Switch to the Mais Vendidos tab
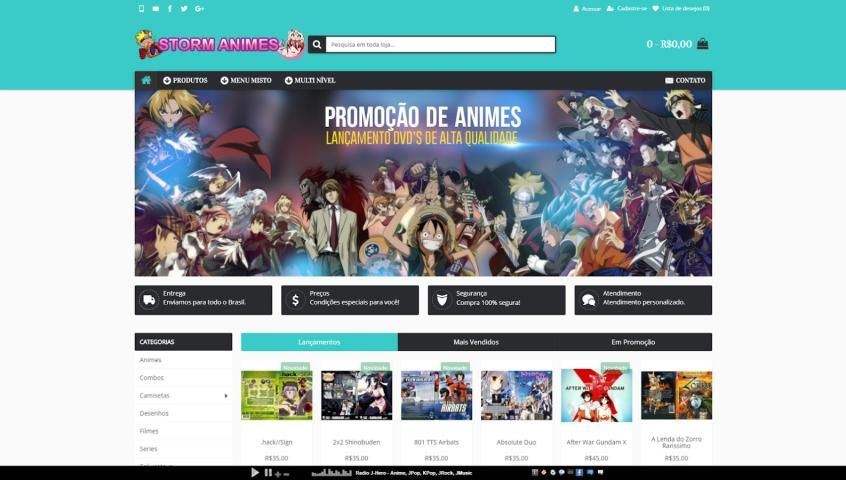This screenshot has width=846, height=480. [476, 342]
